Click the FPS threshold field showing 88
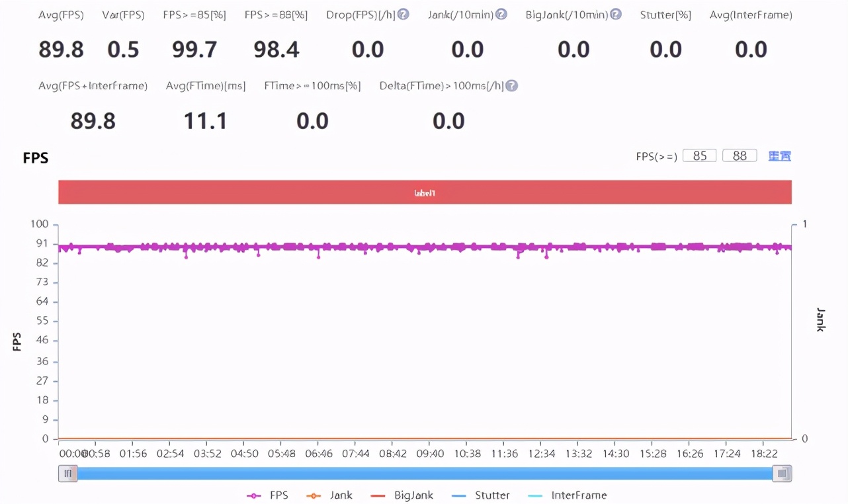 tap(740, 156)
